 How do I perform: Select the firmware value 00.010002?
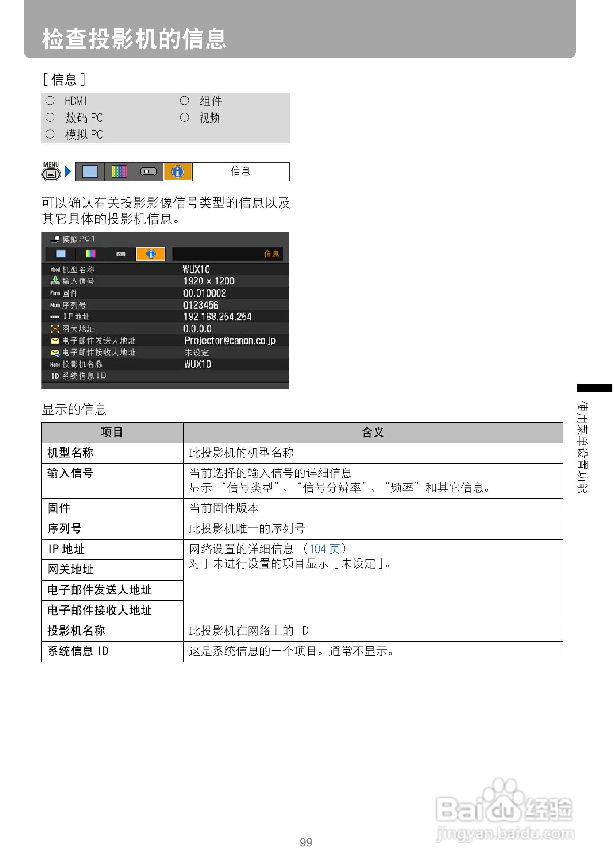[x=205, y=293]
